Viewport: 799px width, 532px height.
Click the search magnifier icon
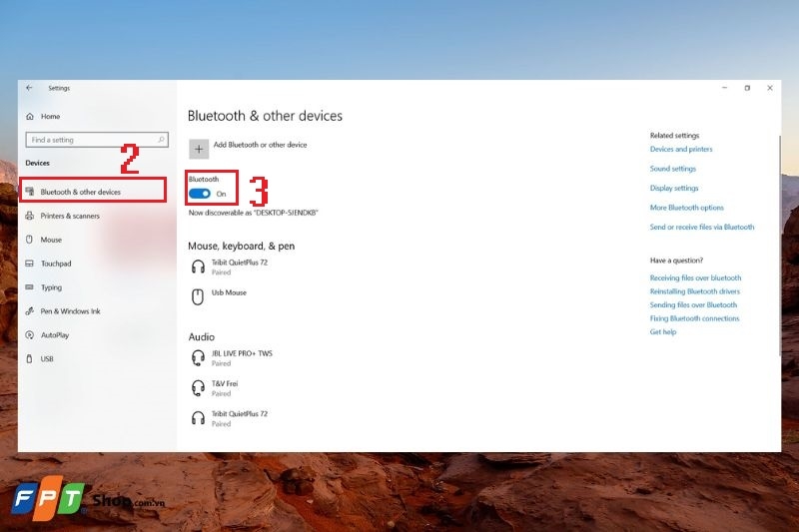pos(161,139)
